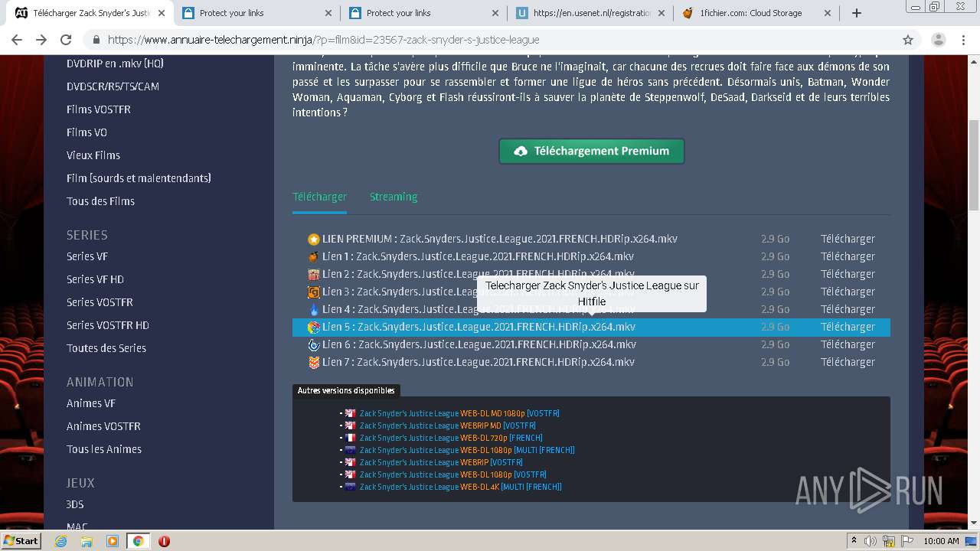Open Toutes des Series in the sidebar
This screenshot has width=980, height=551.
(106, 348)
